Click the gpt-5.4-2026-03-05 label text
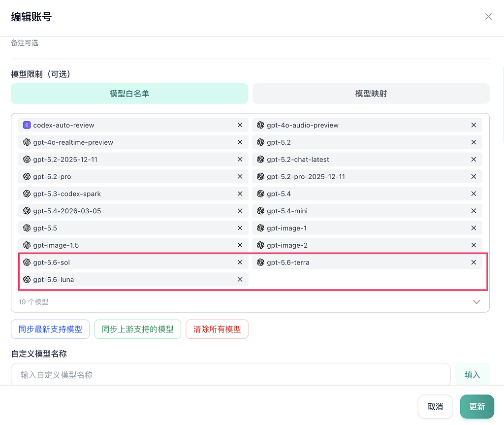504x425 pixels. [67, 211]
